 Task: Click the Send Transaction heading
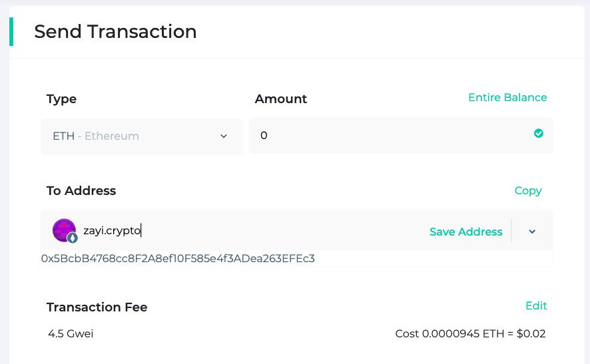click(x=115, y=31)
